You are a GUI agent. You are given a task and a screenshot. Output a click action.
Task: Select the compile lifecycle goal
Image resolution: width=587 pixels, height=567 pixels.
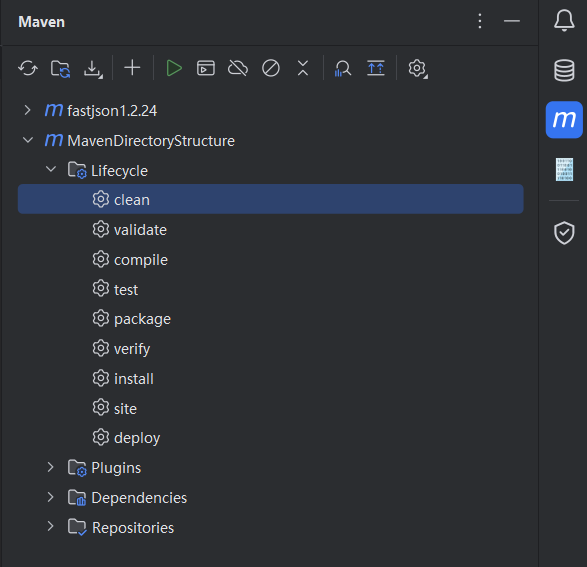[270, 259]
